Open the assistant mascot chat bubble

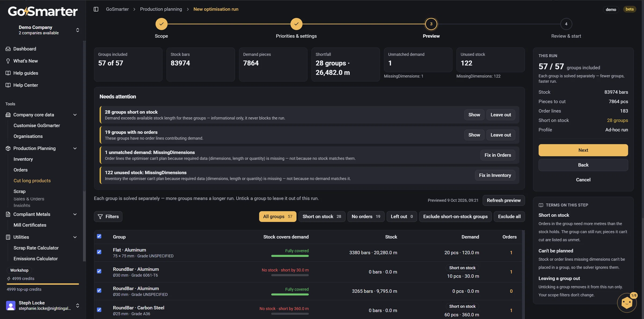pyautogui.click(x=627, y=303)
